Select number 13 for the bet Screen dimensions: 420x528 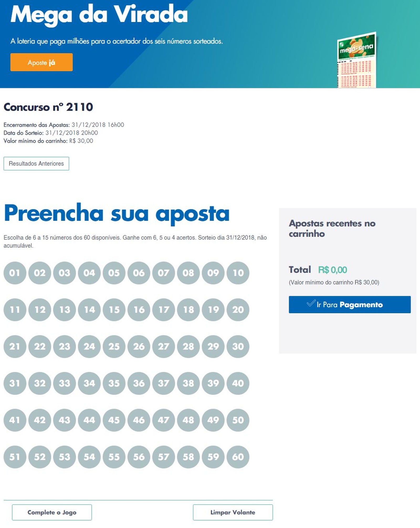[64, 310]
